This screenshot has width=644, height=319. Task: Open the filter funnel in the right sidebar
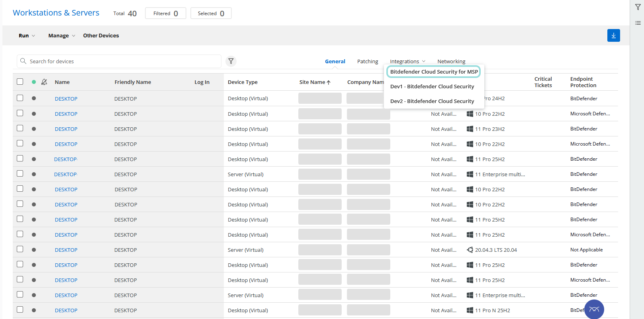638,7
